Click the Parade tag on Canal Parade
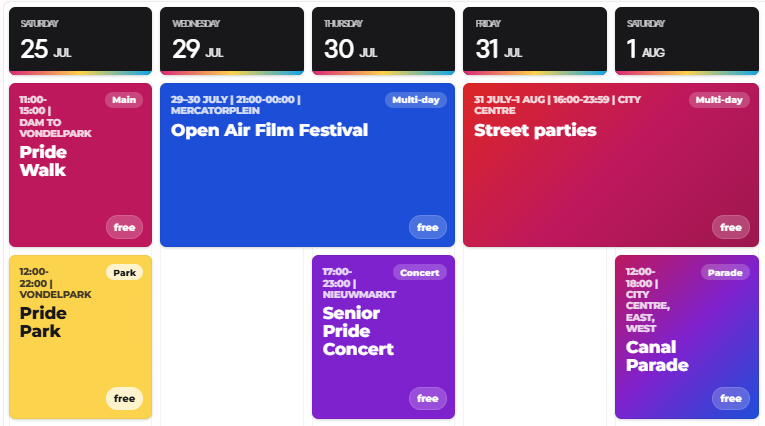This screenshot has width=765, height=426. coord(725,273)
